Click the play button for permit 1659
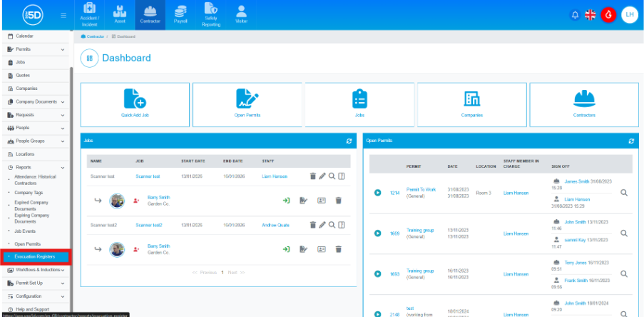Viewport: 644px width, 317px height. [377, 233]
